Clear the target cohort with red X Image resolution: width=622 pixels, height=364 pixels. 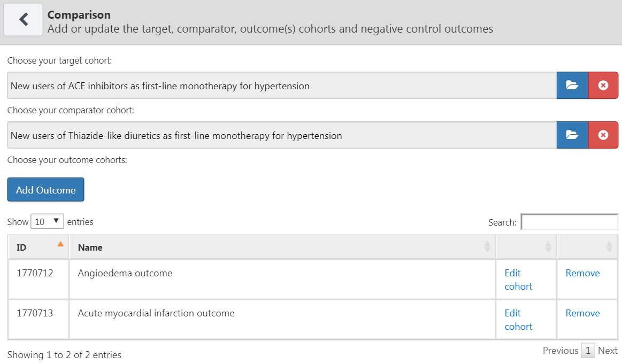pos(603,85)
